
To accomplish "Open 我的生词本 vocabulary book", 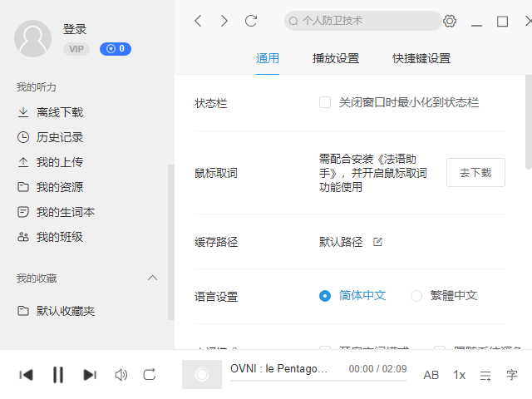I will [x=56, y=212].
